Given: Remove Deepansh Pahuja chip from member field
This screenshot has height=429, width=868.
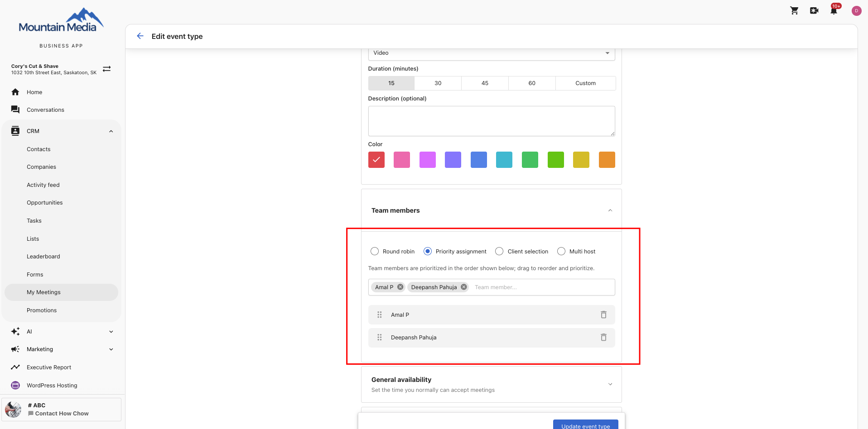Looking at the screenshot, I should (463, 287).
